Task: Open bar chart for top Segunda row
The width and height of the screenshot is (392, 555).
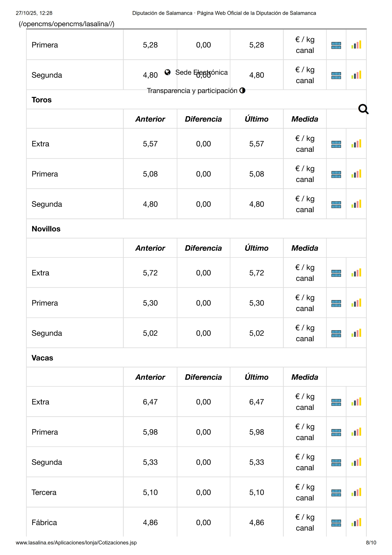Action: [356, 75]
